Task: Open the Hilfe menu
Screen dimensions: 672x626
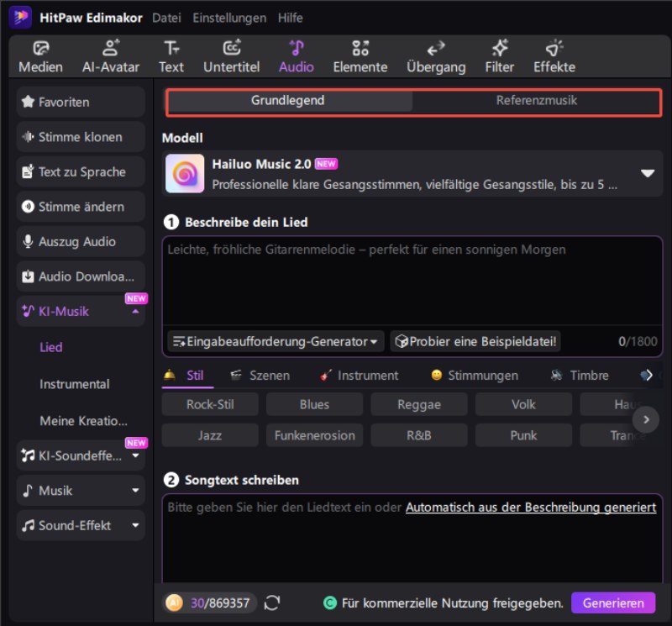Action: 290,17
